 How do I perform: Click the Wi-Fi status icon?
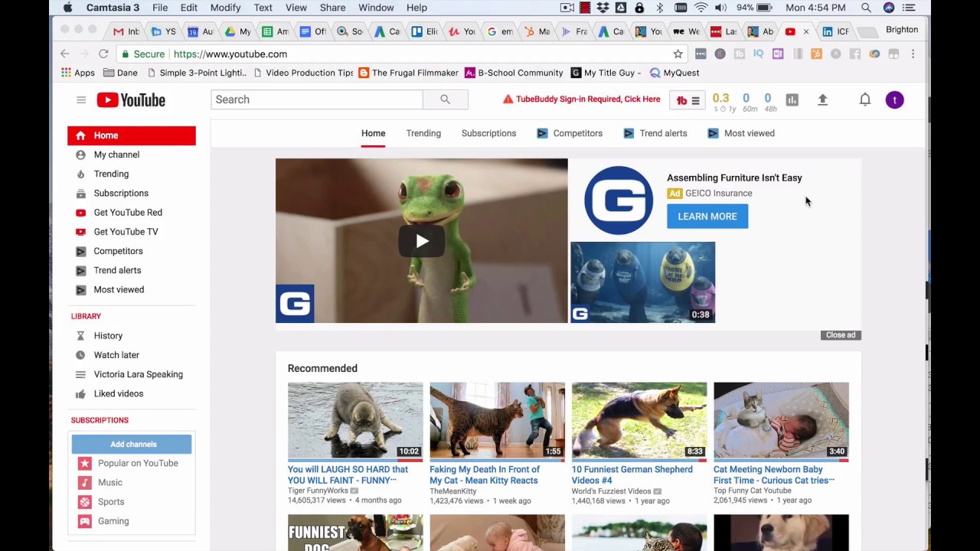click(701, 8)
